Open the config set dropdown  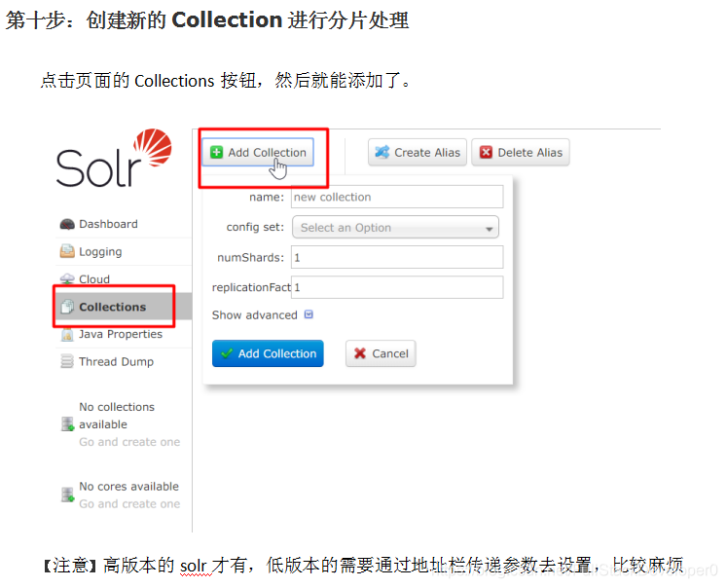click(395, 227)
